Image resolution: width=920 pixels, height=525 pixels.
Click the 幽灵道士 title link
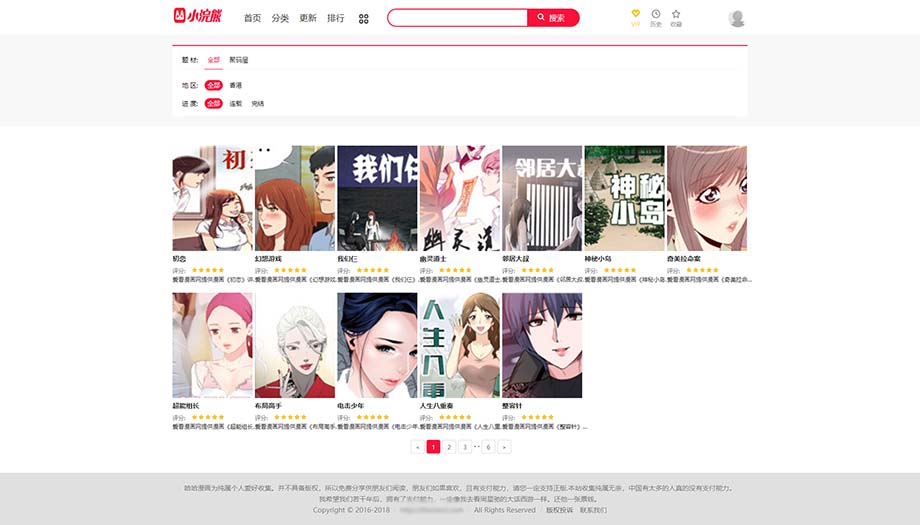(x=433, y=259)
